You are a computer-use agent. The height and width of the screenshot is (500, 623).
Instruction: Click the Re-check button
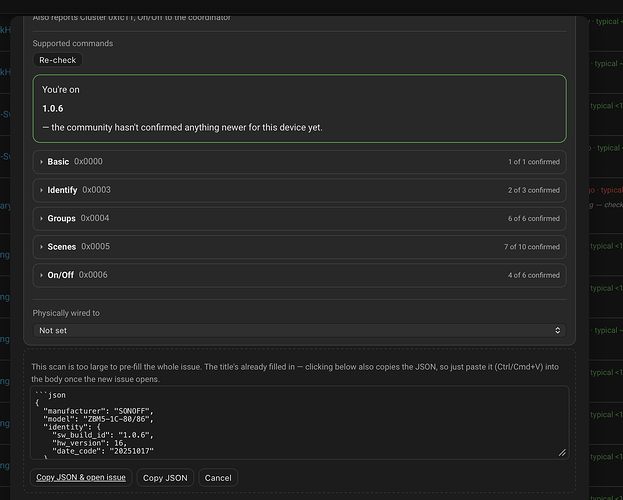[58, 60]
